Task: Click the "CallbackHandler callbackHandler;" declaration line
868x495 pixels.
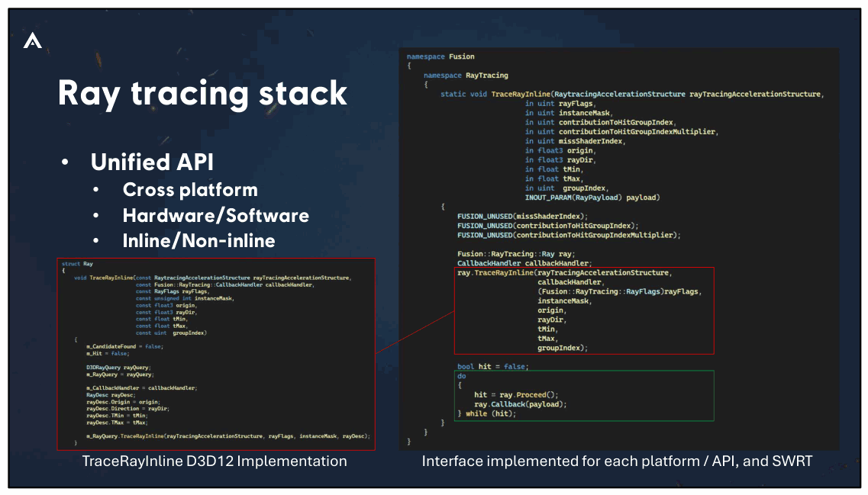Action: pyautogui.click(x=524, y=263)
